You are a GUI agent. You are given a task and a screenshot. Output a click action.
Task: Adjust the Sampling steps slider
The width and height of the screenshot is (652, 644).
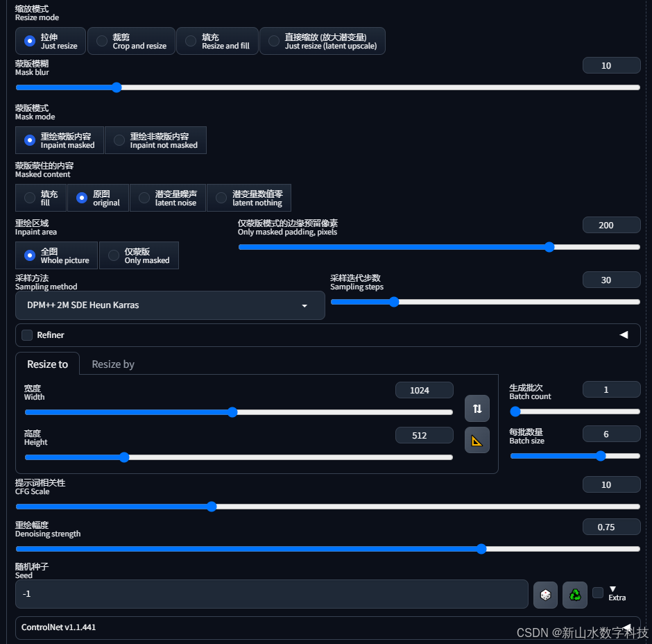click(x=486, y=302)
